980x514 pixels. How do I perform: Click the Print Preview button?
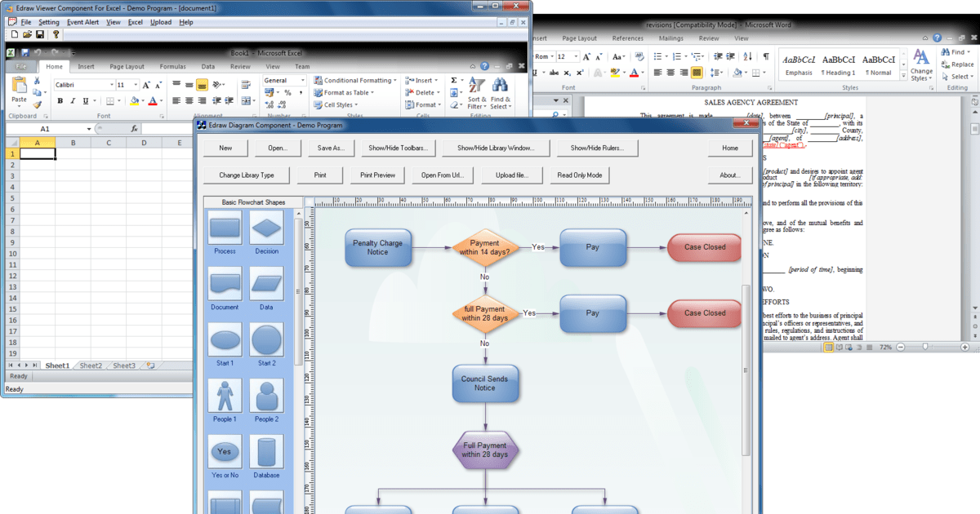pos(377,175)
